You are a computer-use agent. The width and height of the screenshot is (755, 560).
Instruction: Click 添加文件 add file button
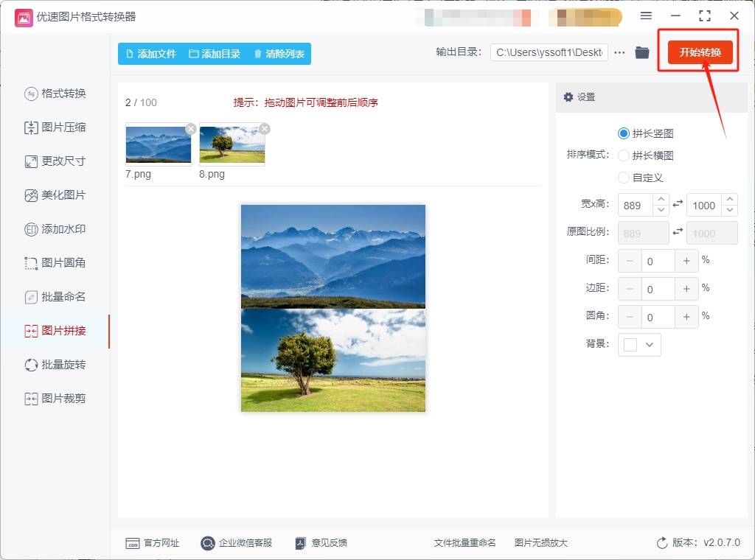(x=151, y=54)
